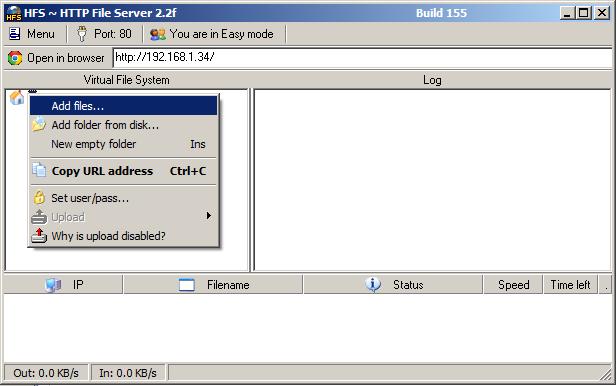Click the padlock icon beside 'Set user/pass'

[x=39, y=197]
